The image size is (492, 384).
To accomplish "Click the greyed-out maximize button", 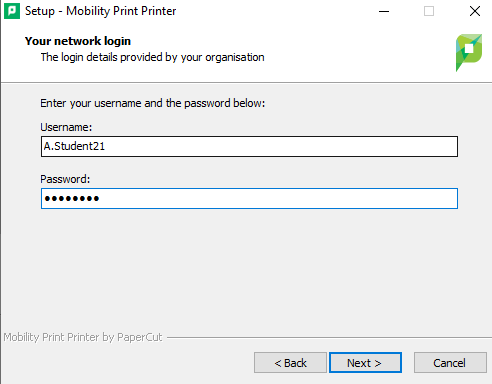I will tap(429, 11).
